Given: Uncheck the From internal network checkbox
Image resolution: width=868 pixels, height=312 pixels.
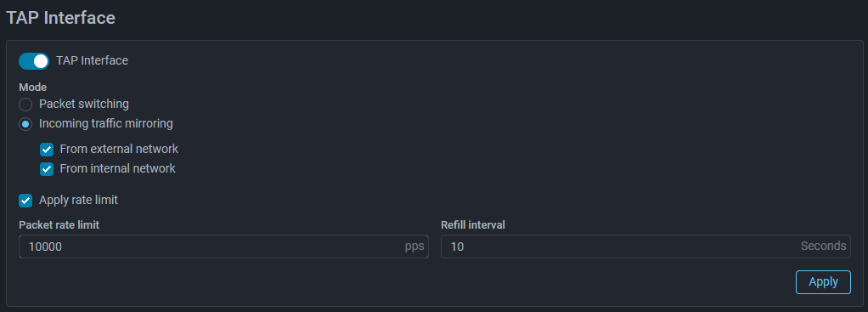Looking at the screenshot, I should (47, 169).
